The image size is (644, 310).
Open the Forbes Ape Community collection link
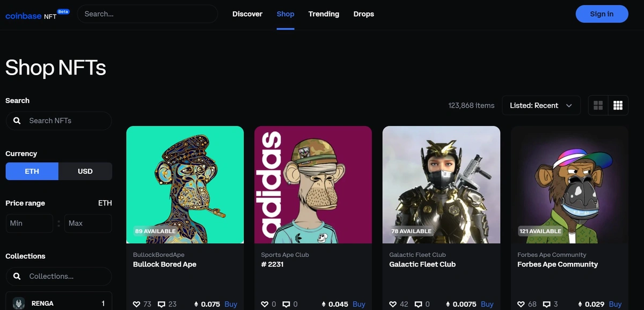tap(552, 255)
